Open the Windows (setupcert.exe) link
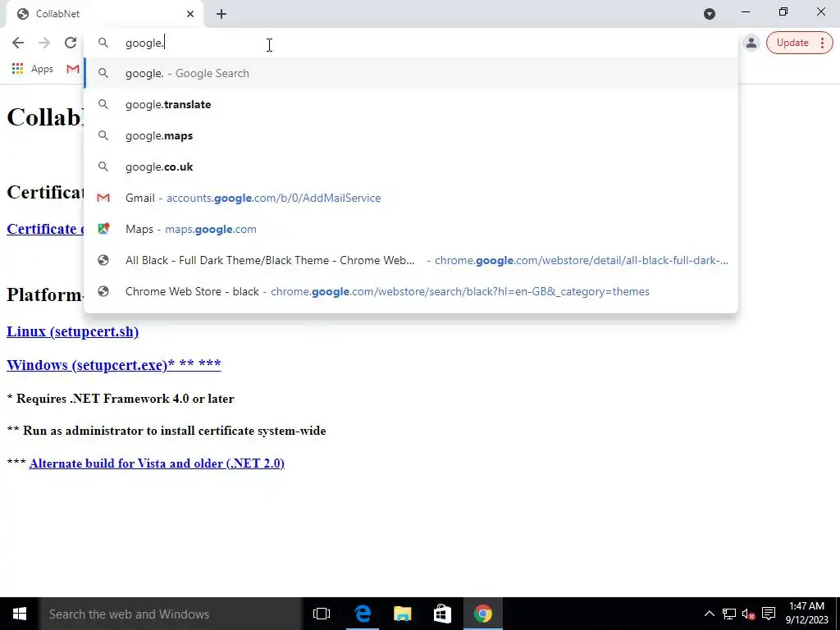 (113, 365)
